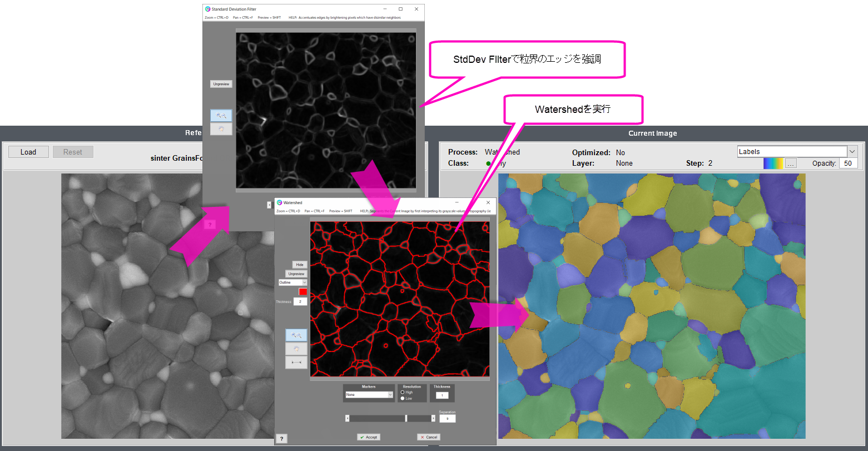Expand the Outline display mode dropdown
This screenshot has height=451, width=868.
pyautogui.click(x=292, y=283)
